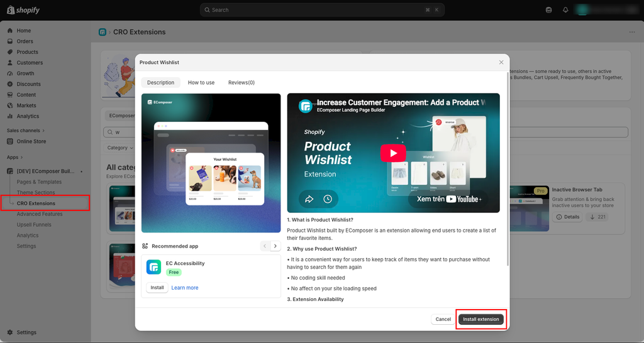Viewport: 644px width, 343px height.
Task: Go to Products in the sidebar
Action: pos(27,52)
